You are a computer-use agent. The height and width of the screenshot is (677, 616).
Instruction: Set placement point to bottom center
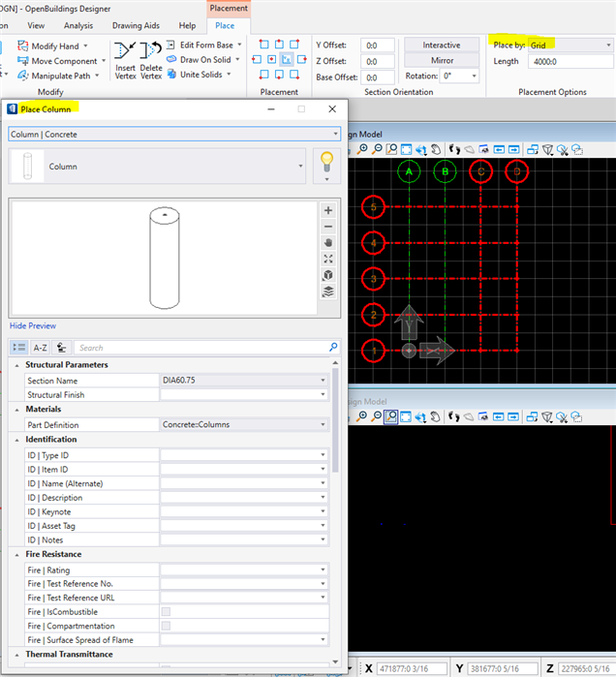[x=279, y=75]
